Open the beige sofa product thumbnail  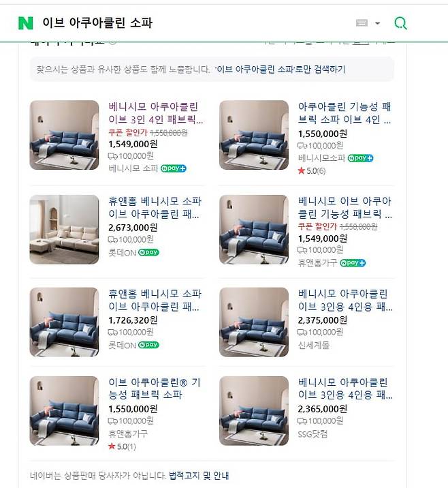[64, 230]
